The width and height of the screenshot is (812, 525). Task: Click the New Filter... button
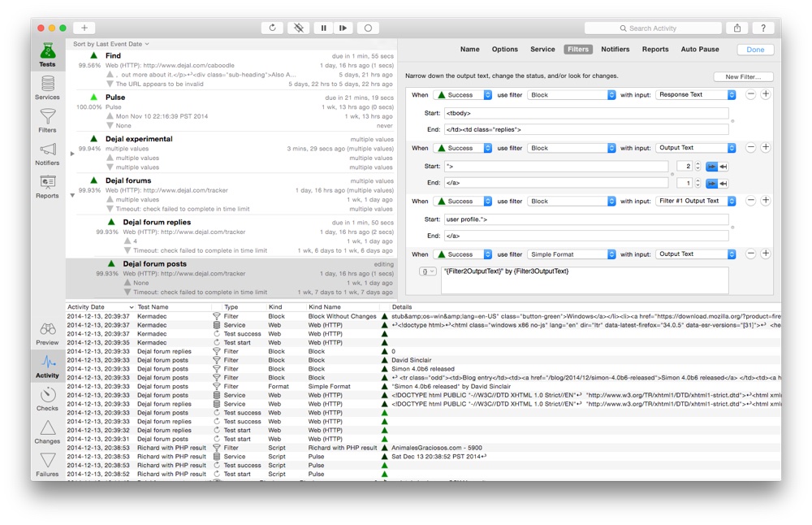743,76
